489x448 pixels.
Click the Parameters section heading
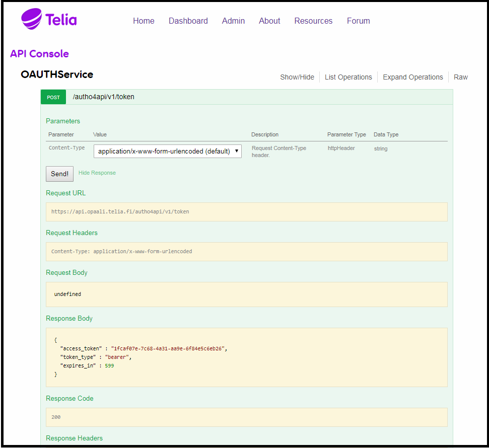(x=63, y=121)
